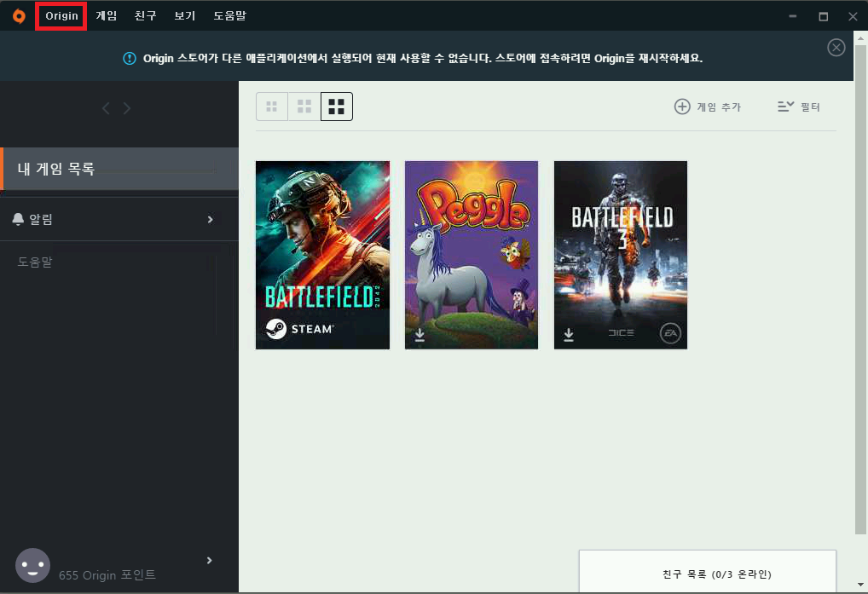Viewport: 868px width, 594px height.
Task: Open 도움말 in the sidebar
Action: [35, 262]
